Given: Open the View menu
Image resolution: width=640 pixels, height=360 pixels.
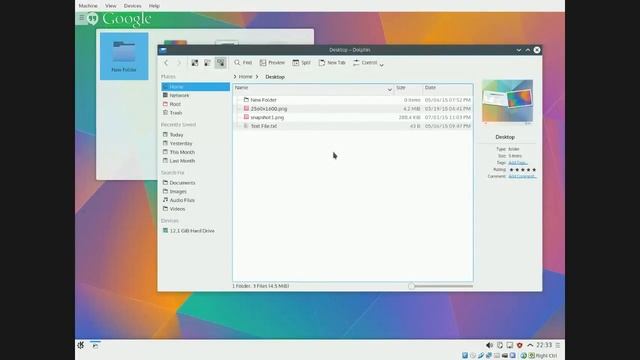Looking at the screenshot, I should click(111, 6).
